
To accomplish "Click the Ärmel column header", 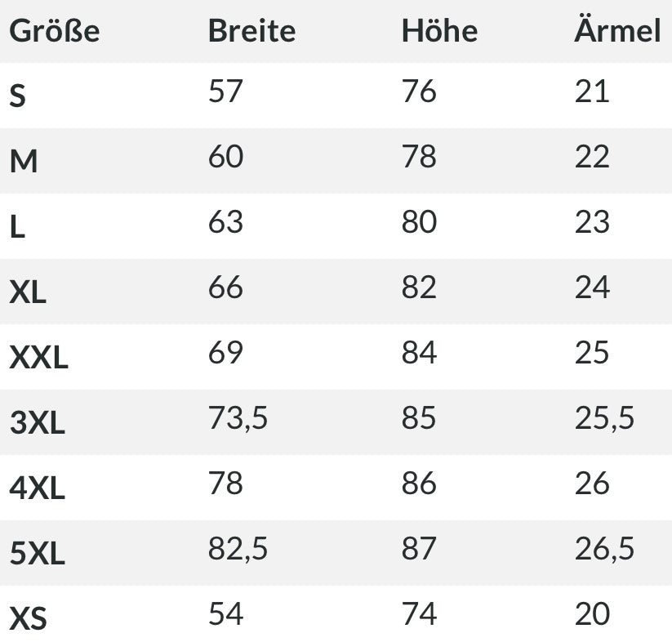I will [x=616, y=31].
